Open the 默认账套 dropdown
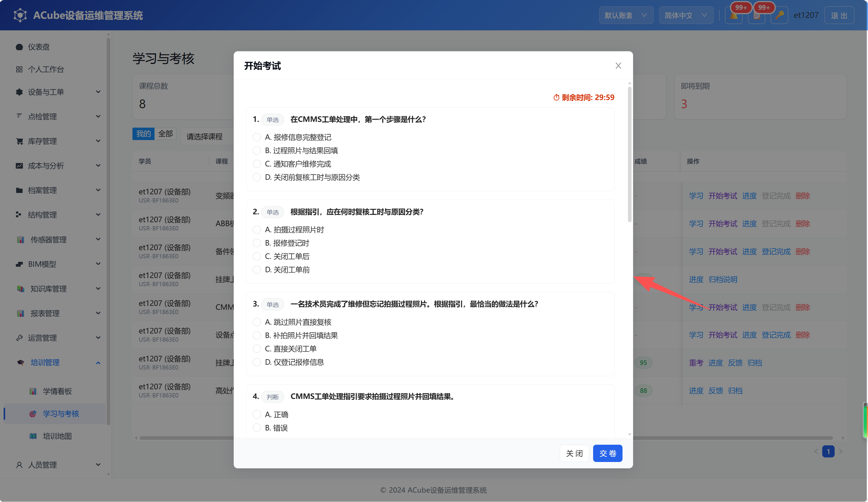 626,15
